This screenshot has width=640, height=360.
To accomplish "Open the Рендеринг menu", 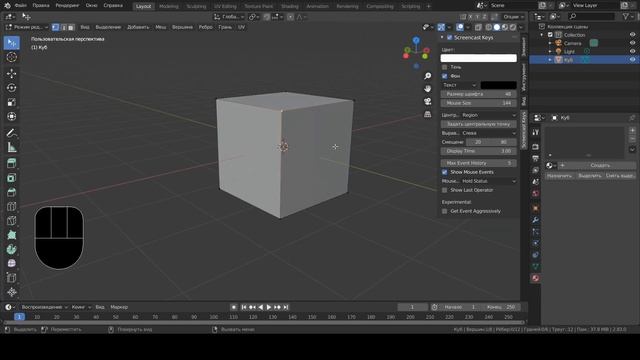I will tap(67, 6).
